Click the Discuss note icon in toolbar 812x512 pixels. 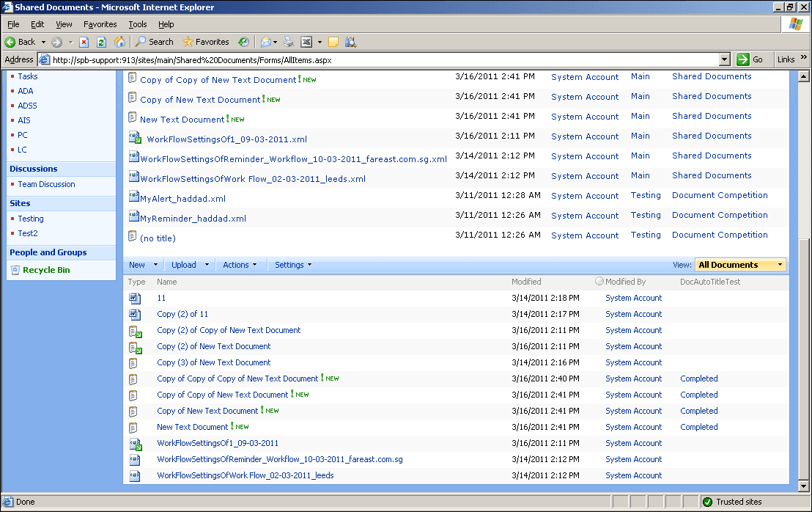point(333,42)
